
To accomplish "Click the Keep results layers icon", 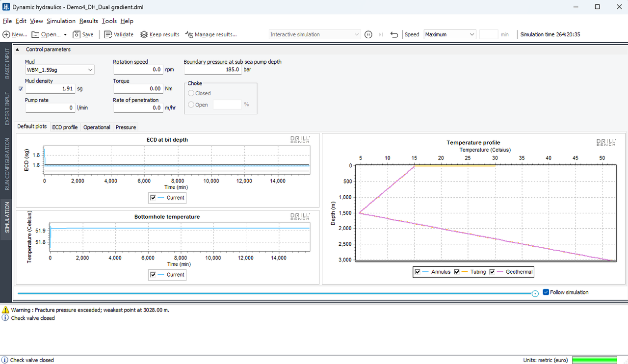I will (144, 34).
